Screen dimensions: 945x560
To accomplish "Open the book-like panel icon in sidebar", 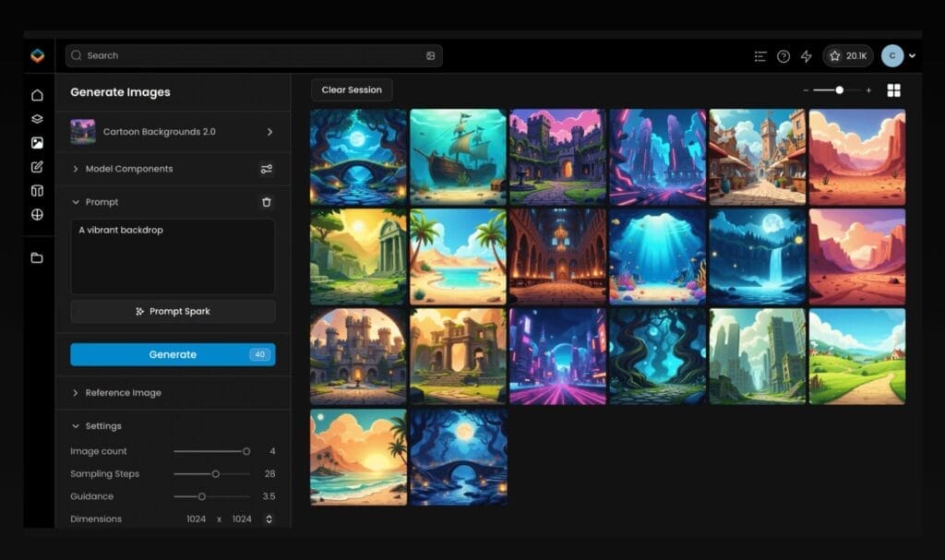I will coord(37,190).
